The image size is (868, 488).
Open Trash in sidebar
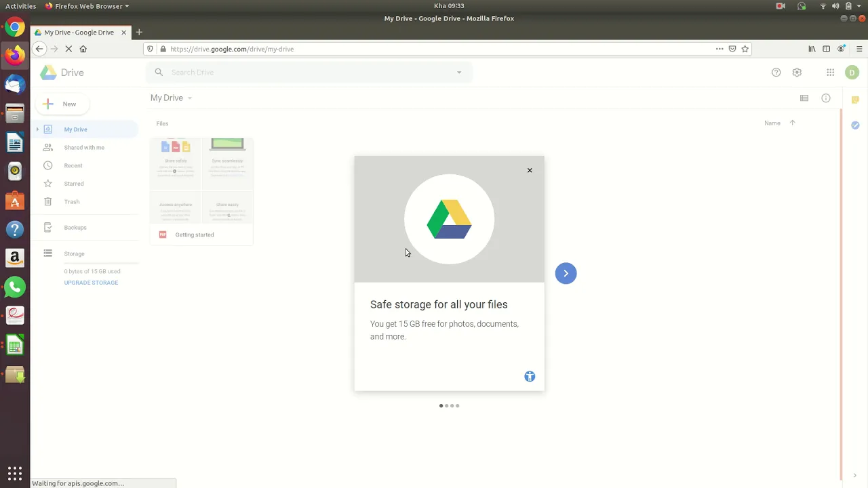click(72, 202)
